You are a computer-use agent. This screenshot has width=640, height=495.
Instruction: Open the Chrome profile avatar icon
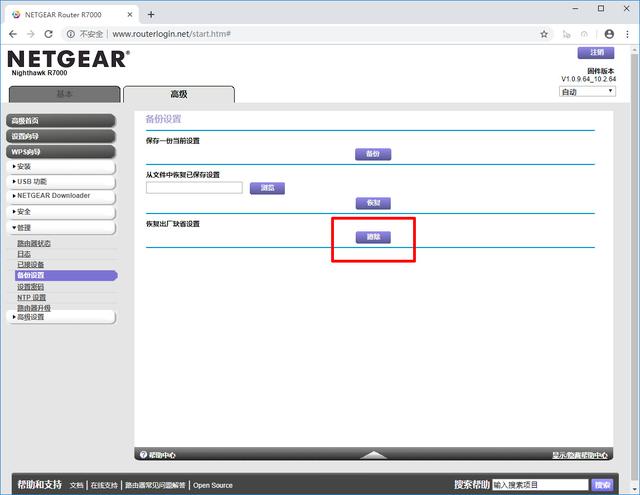(609, 34)
